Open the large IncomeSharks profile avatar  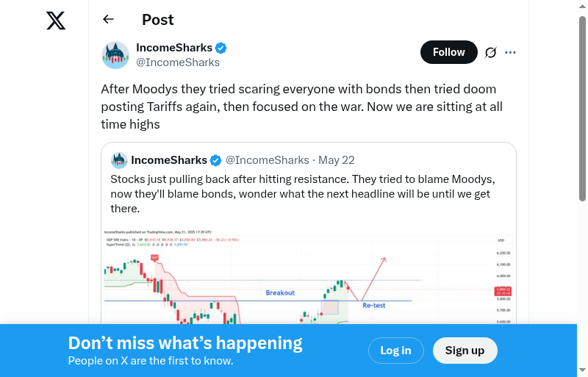[x=115, y=55]
